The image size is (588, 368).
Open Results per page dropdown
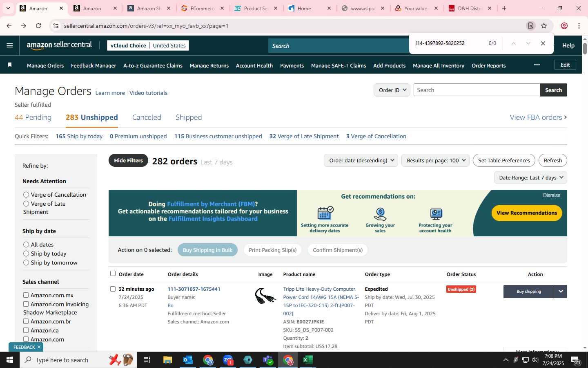pos(435,160)
